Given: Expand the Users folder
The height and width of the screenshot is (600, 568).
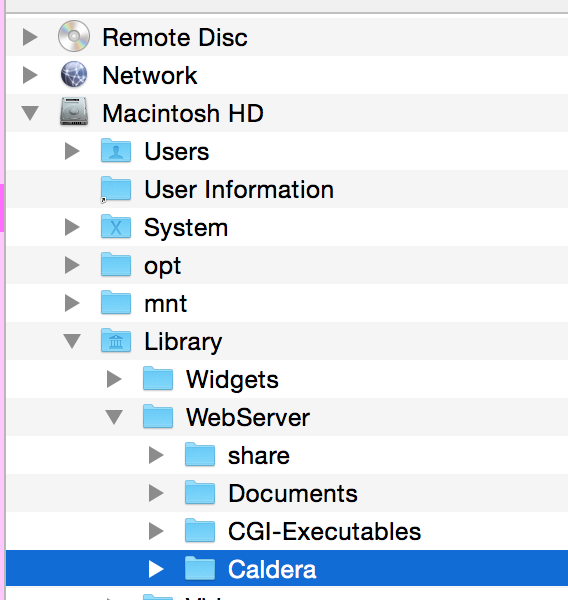Looking at the screenshot, I should point(72,151).
